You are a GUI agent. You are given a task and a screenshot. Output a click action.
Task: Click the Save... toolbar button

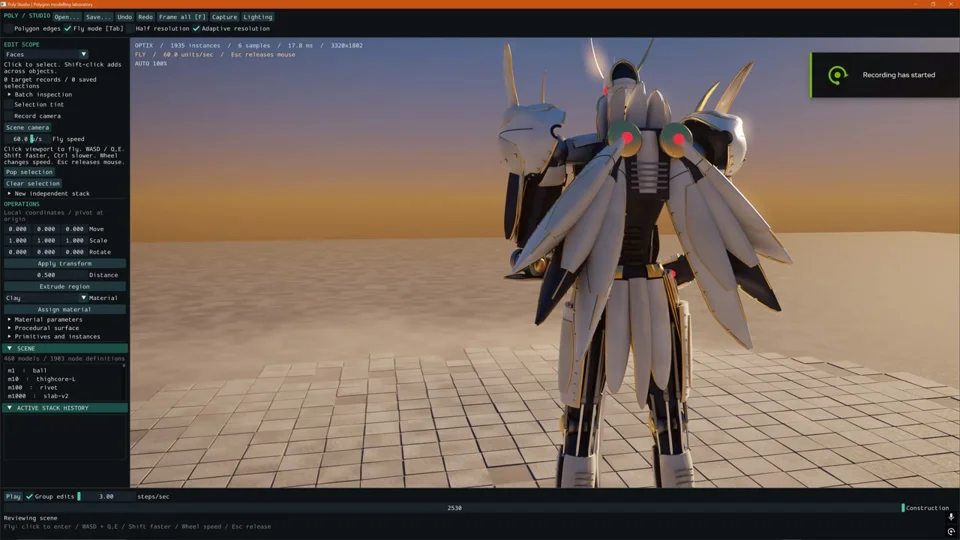pos(98,17)
